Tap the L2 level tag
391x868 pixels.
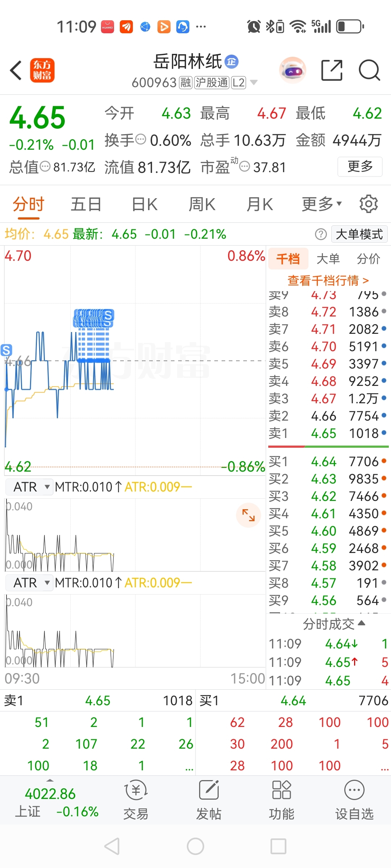click(x=239, y=82)
